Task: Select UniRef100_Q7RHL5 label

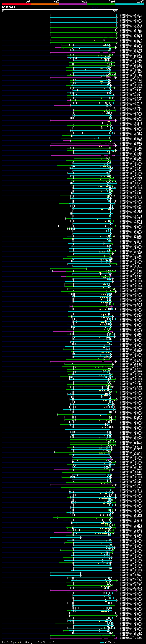Action: click(131, 110)
